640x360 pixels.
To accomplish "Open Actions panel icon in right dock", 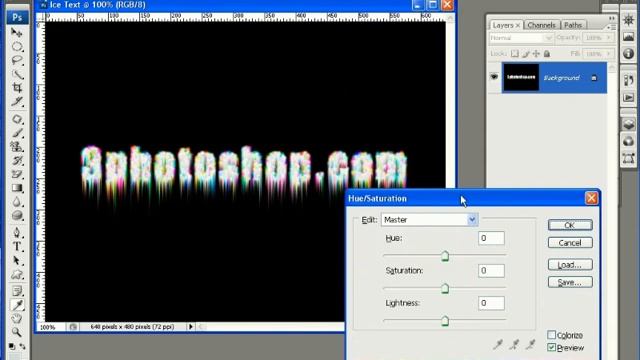I will pos(629,98).
